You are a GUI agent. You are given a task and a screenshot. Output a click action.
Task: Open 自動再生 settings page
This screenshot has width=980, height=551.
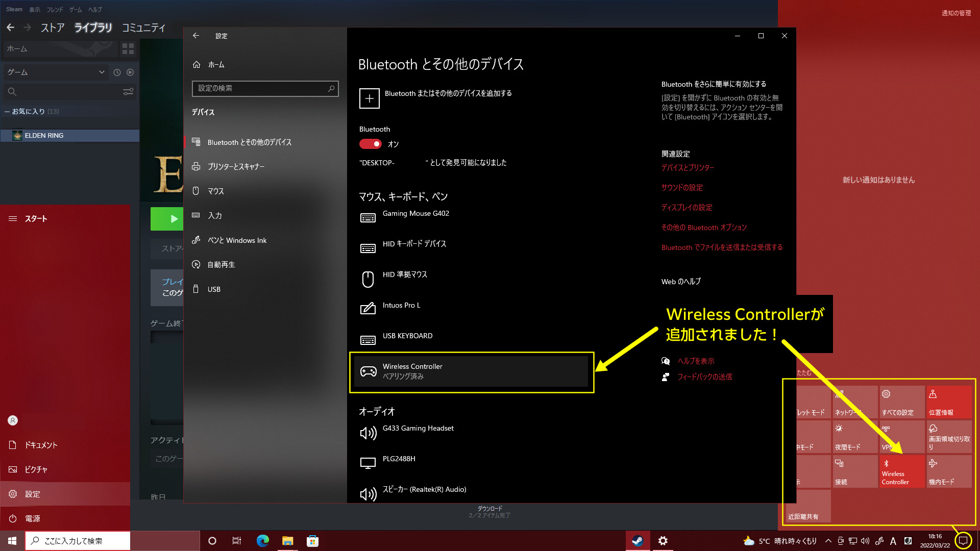coord(265,265)
